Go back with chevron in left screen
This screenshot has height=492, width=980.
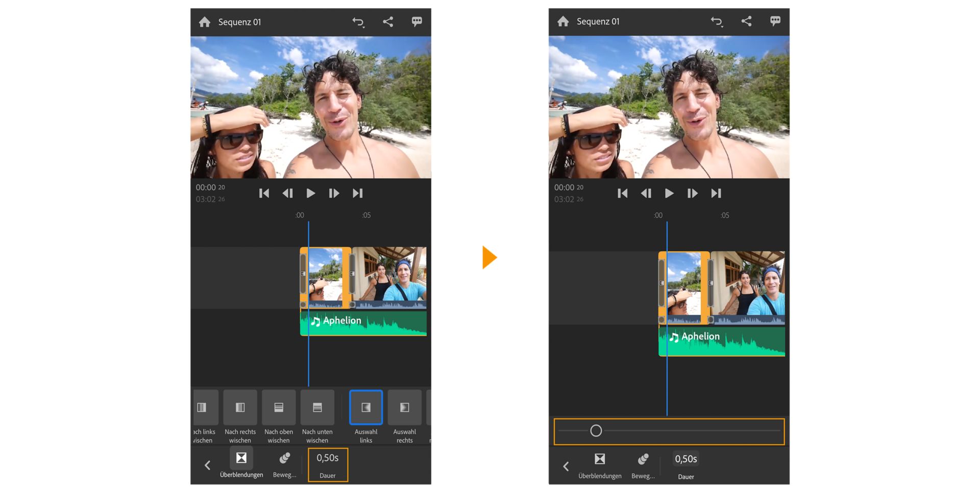[x=207, y=465]
